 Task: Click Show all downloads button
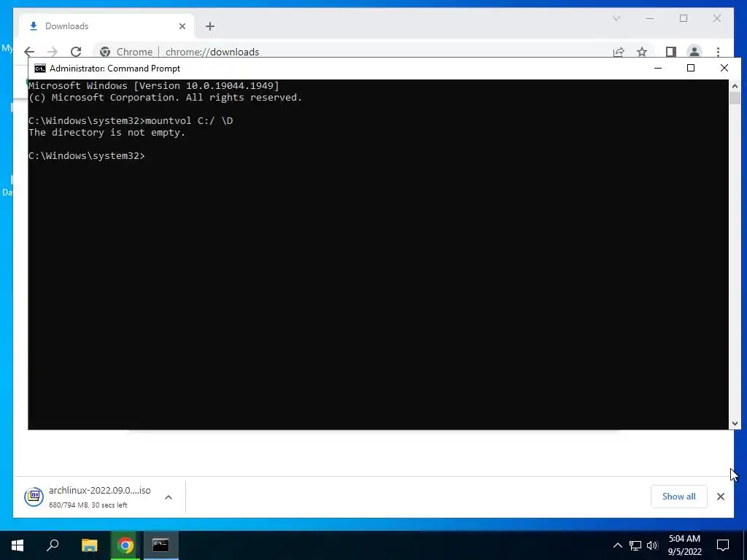pos(679,496)
